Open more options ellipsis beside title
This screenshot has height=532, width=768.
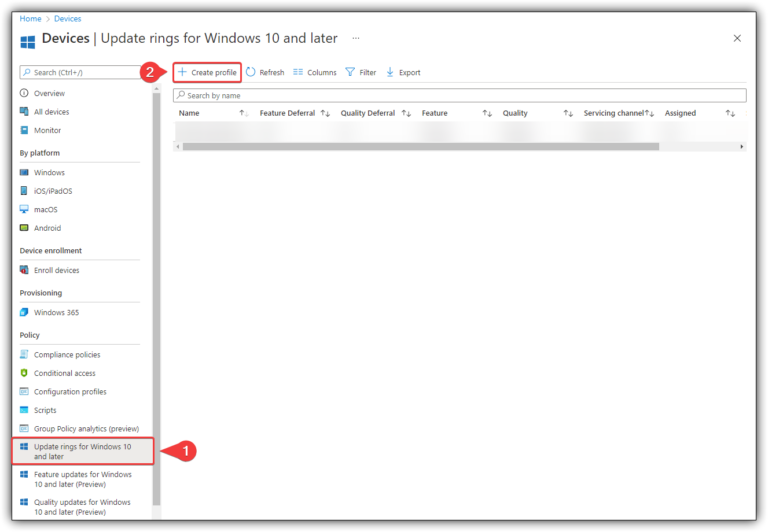[356, 38]
